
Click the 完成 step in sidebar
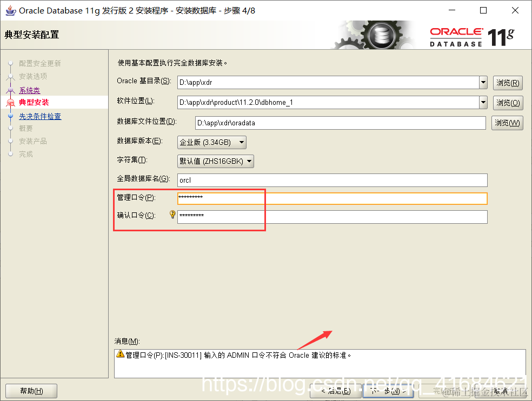26,154
